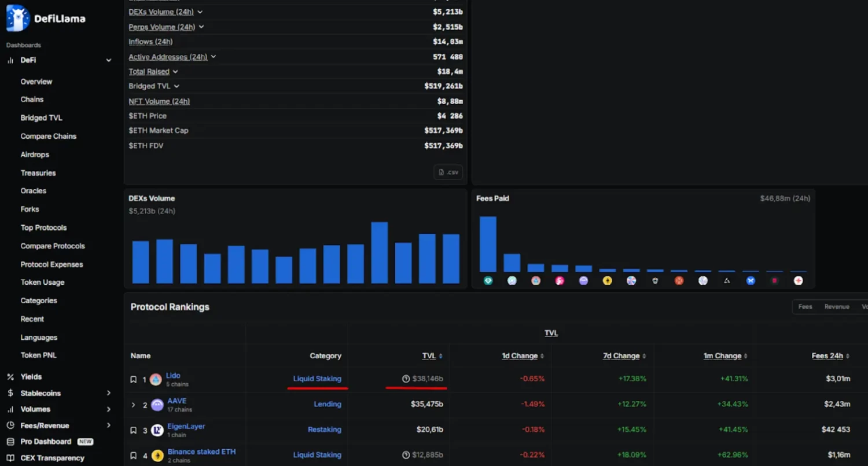This screenshot has width=868, height=466.
Task: Open DEXs Volume (24h) dropdown
Action: [x=200, y=12]
